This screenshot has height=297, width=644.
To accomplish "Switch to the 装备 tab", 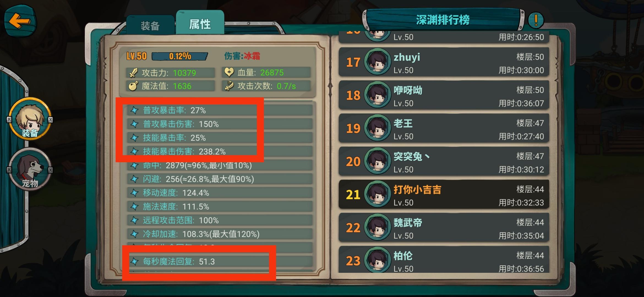I will pyautogui.click(x=150, y=25).
